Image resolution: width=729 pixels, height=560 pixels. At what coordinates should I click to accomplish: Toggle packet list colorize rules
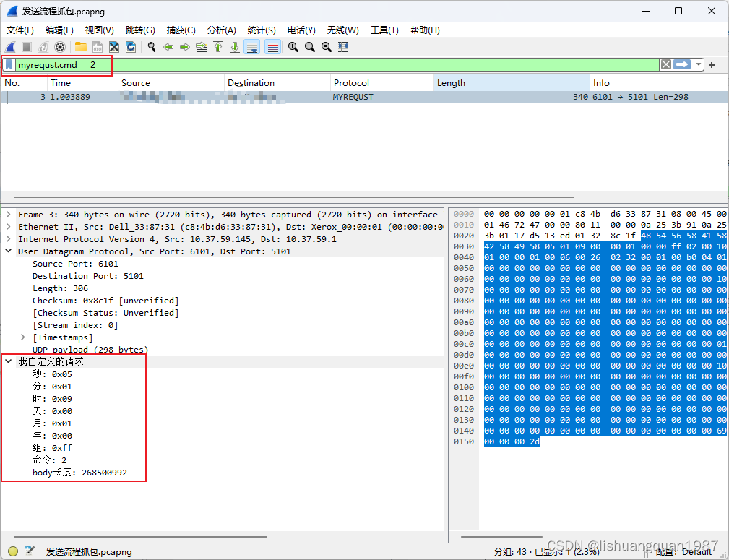[272, 47]
